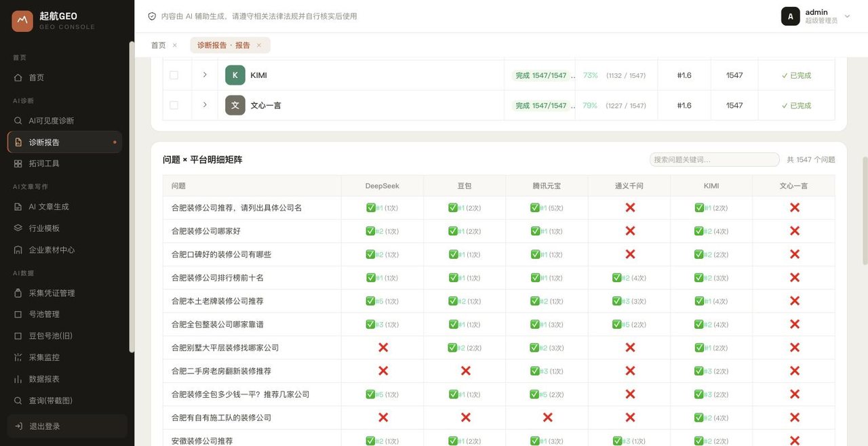This screenshot has height=446, width=868.
Task: Click 通义千问 cross for 合肥装修公司哪家好
Action: click(630, 231)
